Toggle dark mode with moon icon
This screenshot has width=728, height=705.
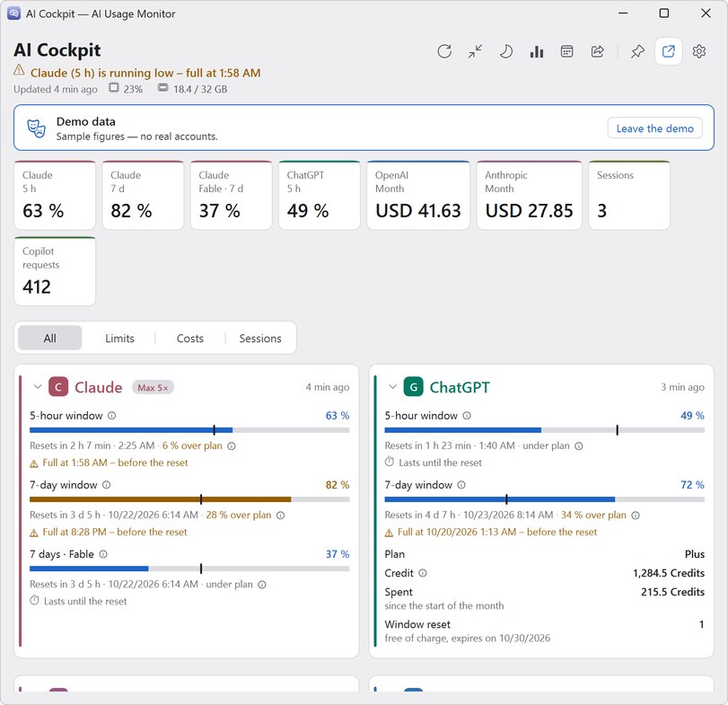tap(505, 51)
